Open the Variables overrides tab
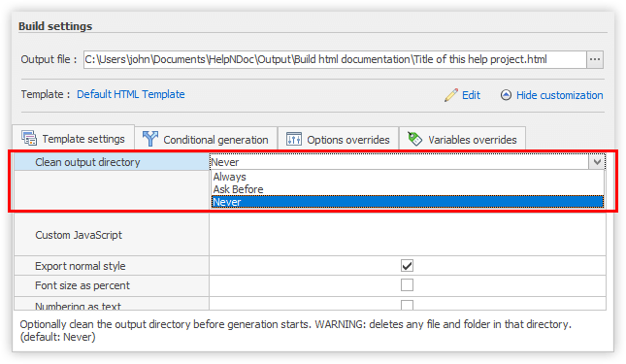The height and width of the screenshot is (364, 626). [462, 140]
